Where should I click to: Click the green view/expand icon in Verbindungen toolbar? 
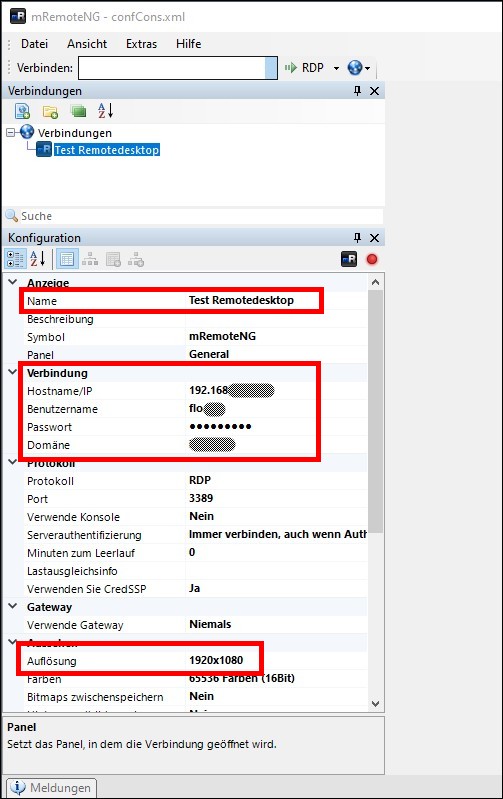[78, 111]
